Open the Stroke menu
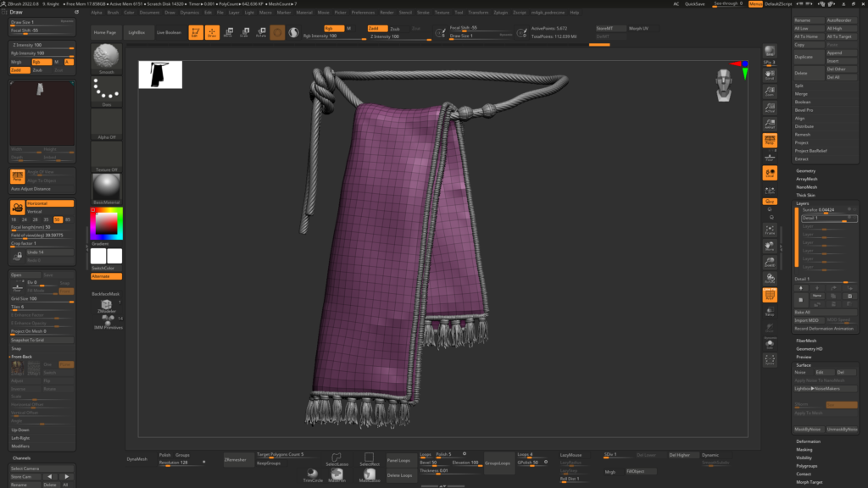 423,13
